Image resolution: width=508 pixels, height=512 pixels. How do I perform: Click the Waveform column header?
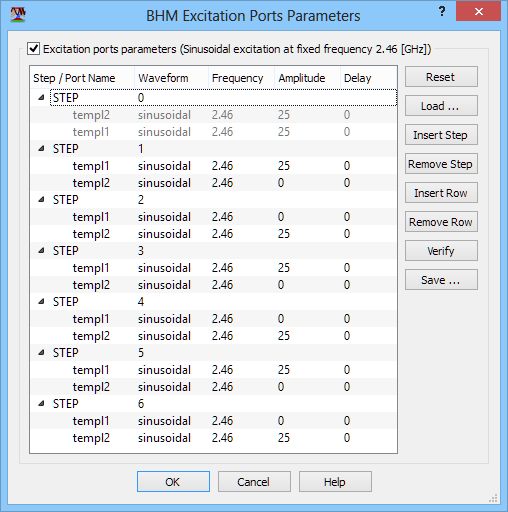coord(171,78)
